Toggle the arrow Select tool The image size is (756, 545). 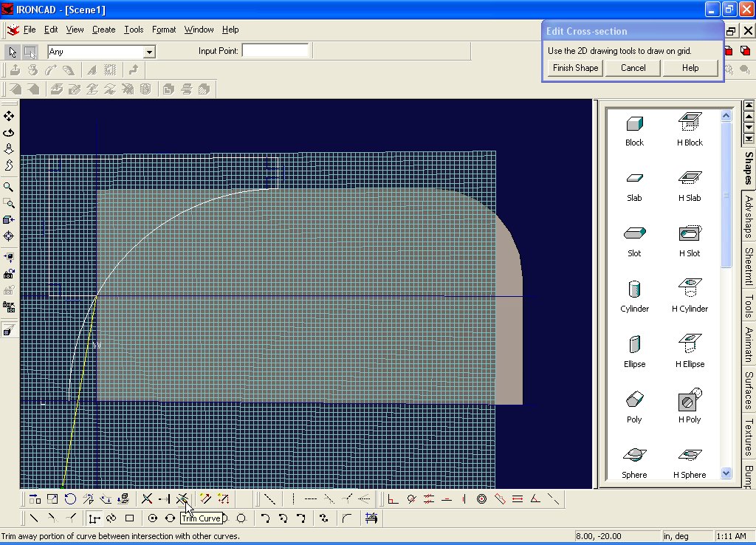point(13,52)
